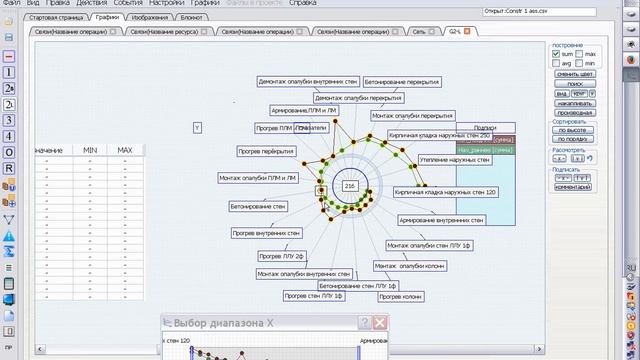Click the blank document icon in left toolbar
The width and height of the screenshot is (640, 360).
(x=9, y=316)
